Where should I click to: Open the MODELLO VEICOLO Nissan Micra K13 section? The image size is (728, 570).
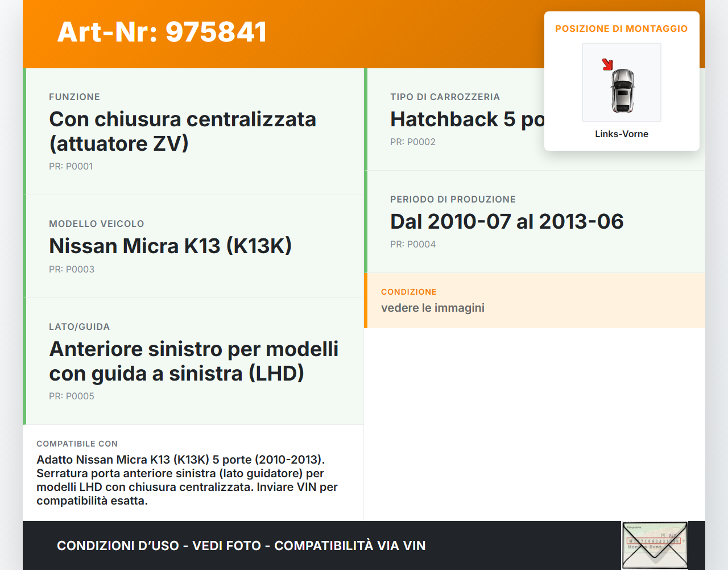(x=193, y=246)
